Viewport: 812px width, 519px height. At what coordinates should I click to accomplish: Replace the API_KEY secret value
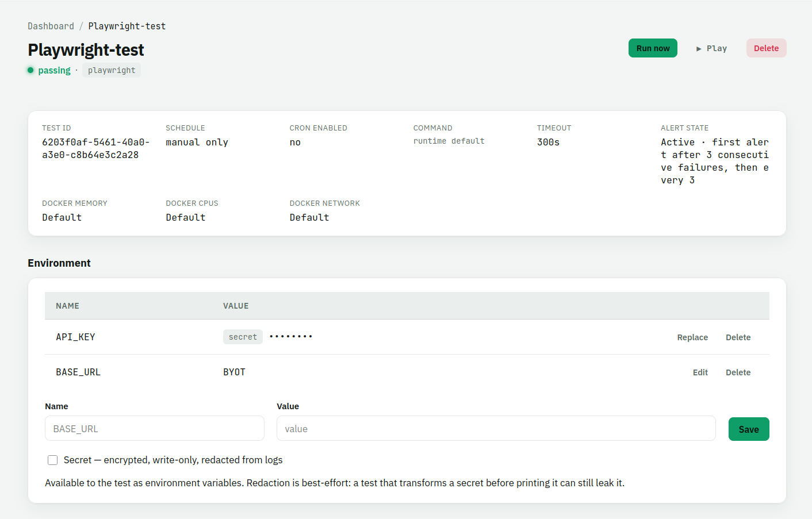point(692,337)
